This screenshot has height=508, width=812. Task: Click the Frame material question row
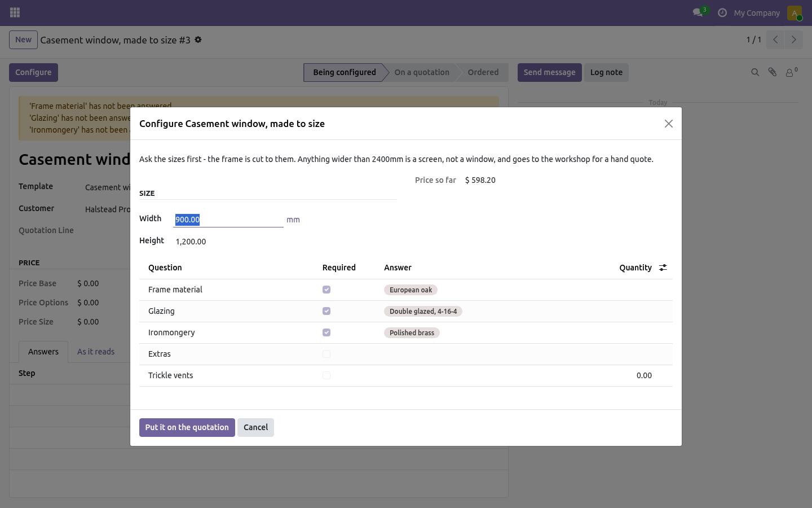click(405, 290)
